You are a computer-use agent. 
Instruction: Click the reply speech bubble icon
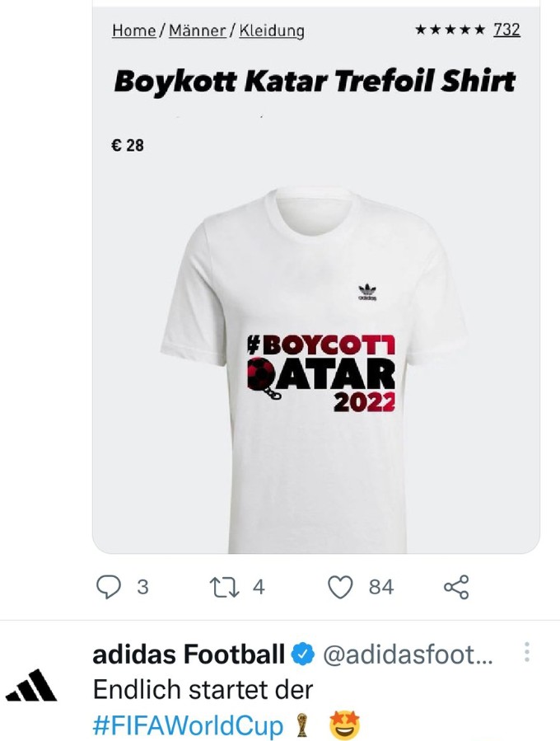(110, 586)
